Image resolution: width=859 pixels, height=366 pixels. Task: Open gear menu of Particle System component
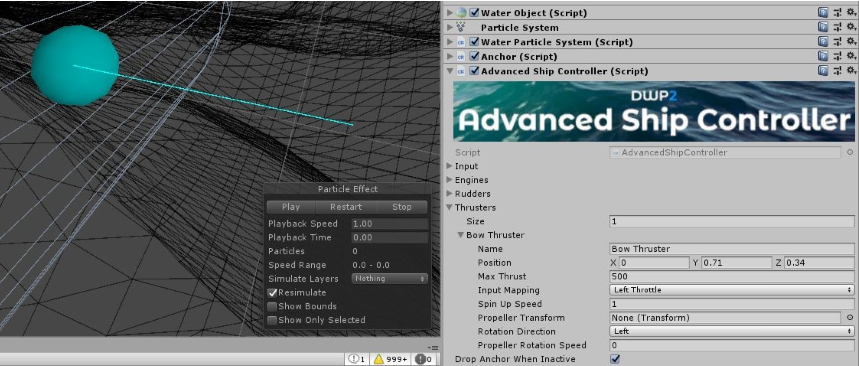pos(851,27)
